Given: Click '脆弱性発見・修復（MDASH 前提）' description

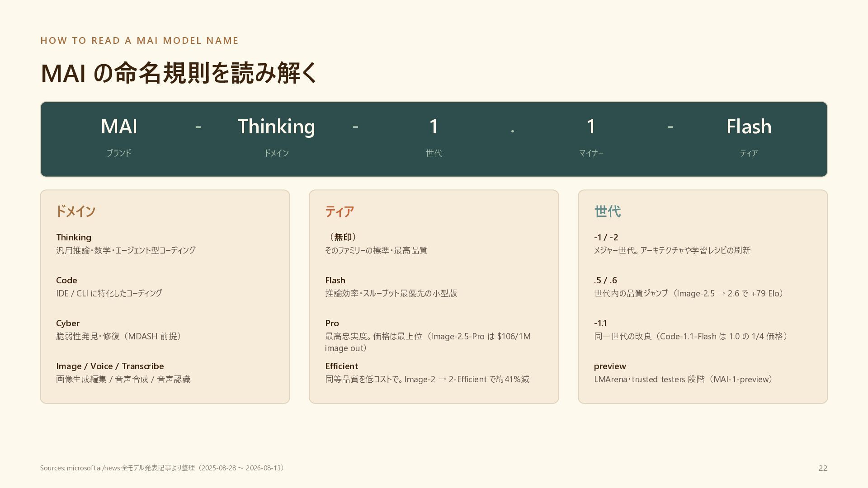Looking at the screenshot, I should 120,336.
